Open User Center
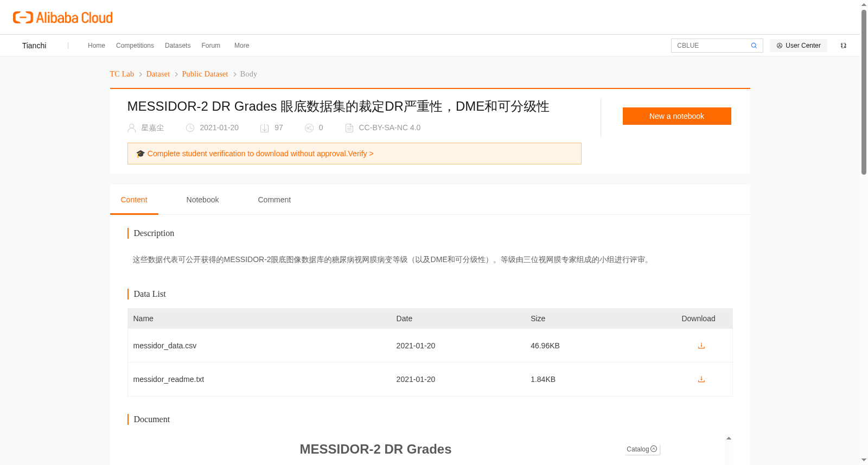This screenshot has width=868, height=465. 798,46
